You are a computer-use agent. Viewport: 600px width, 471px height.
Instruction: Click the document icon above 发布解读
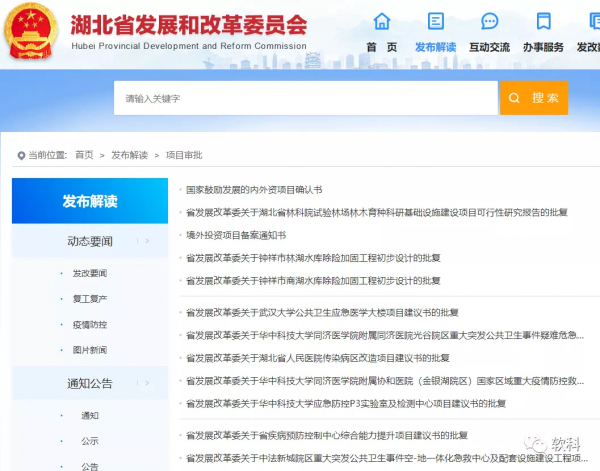point(435,21)
